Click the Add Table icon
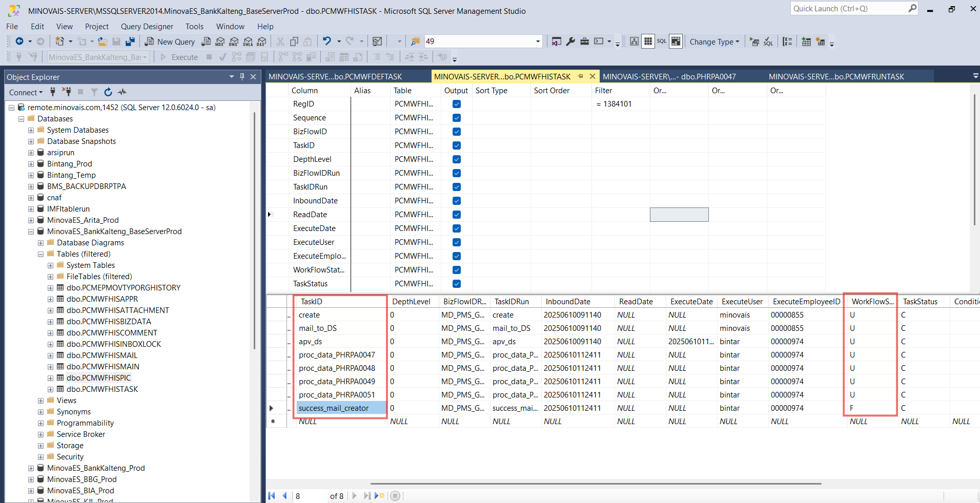 [807, 41]
